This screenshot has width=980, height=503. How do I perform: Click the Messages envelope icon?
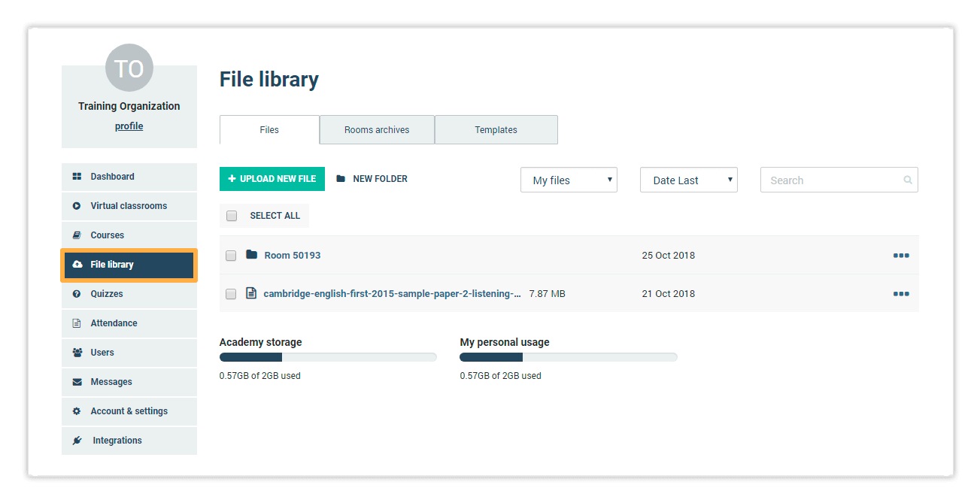coord(77,382)
